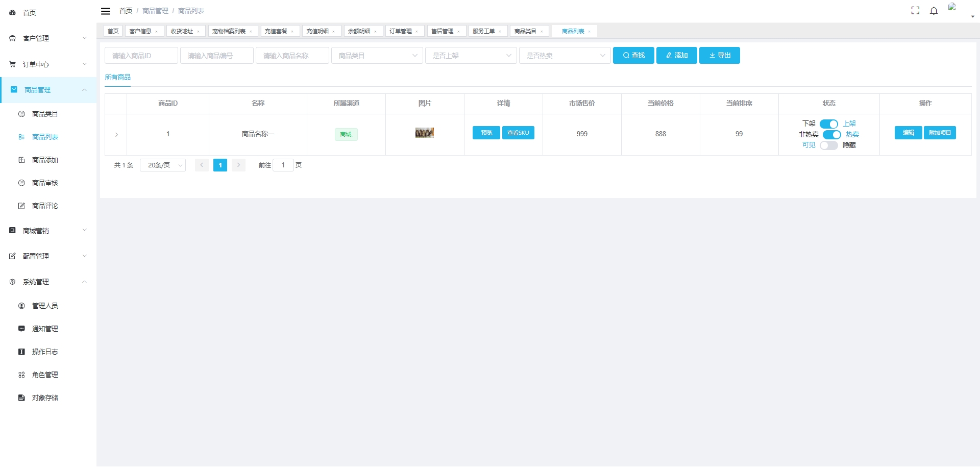This screenshot has width=980, height=469.
Task: Open the 是否热卖 filter dropdown
Action: point(565,56)
